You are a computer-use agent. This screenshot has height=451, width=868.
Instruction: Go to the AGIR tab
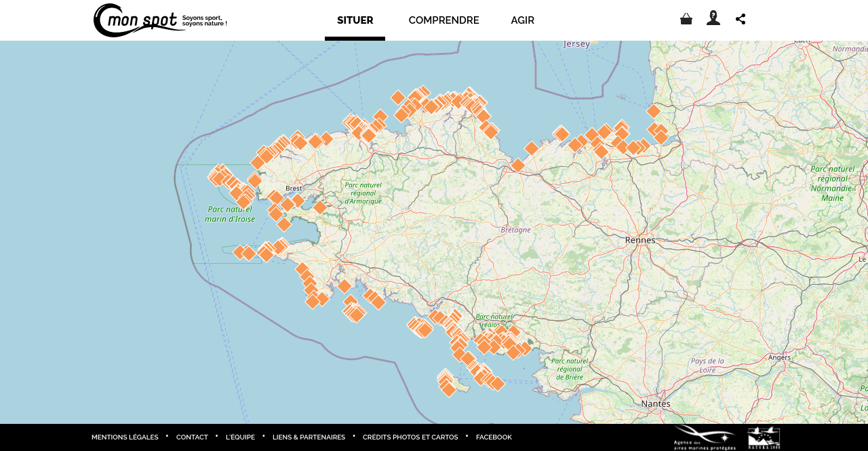[522, 20]
